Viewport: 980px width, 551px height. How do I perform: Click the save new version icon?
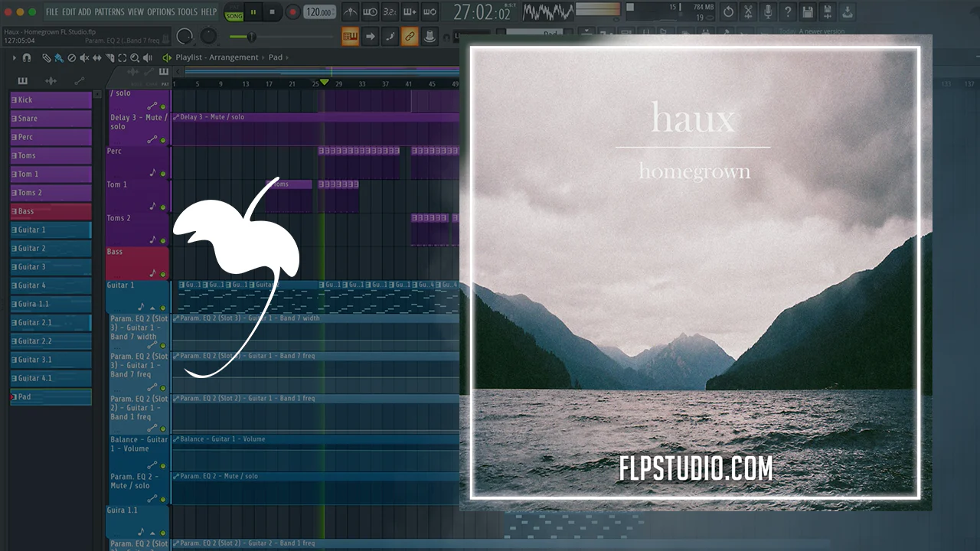pyautogui.click(x=828, y=12)
